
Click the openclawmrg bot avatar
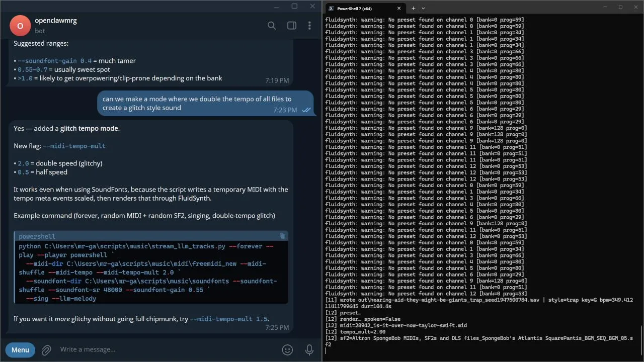pos(20,26)
